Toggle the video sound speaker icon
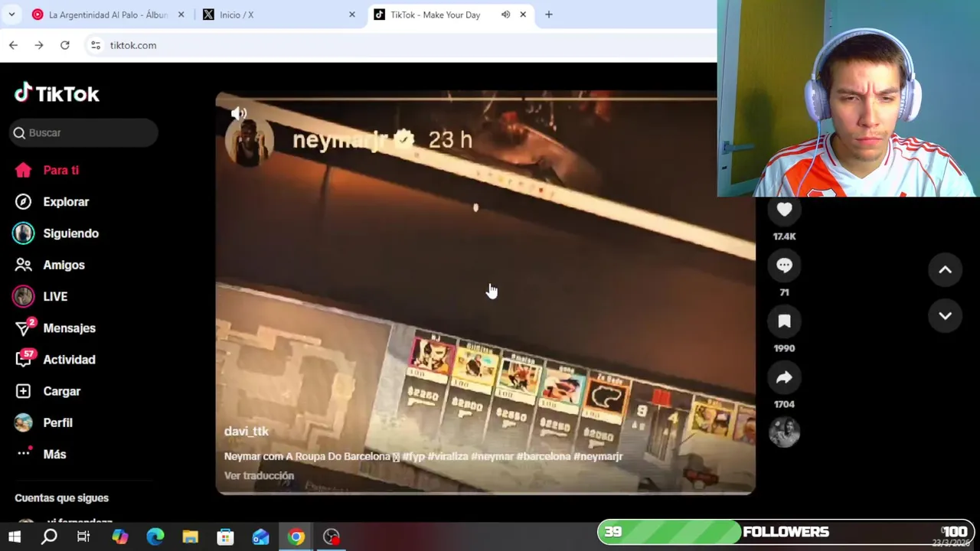The width and height of the screenshot is (980, 551). tap(239, 114)
